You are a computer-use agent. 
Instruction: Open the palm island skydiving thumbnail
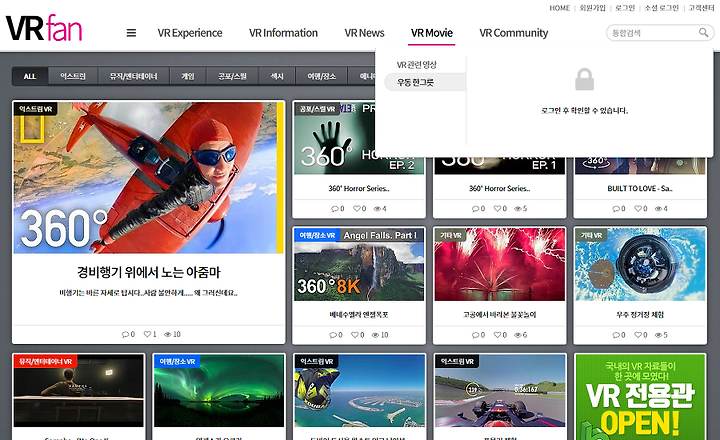click(x=360, y=391)
